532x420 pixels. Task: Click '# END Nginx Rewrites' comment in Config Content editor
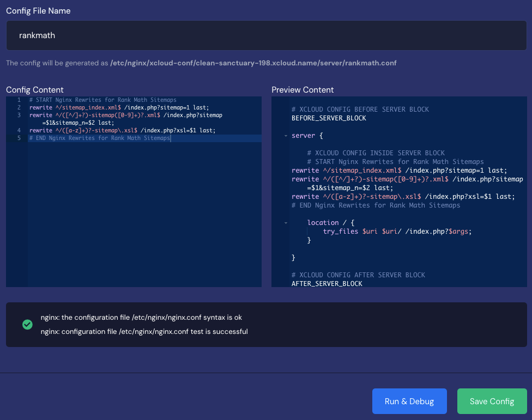point(99,138)
